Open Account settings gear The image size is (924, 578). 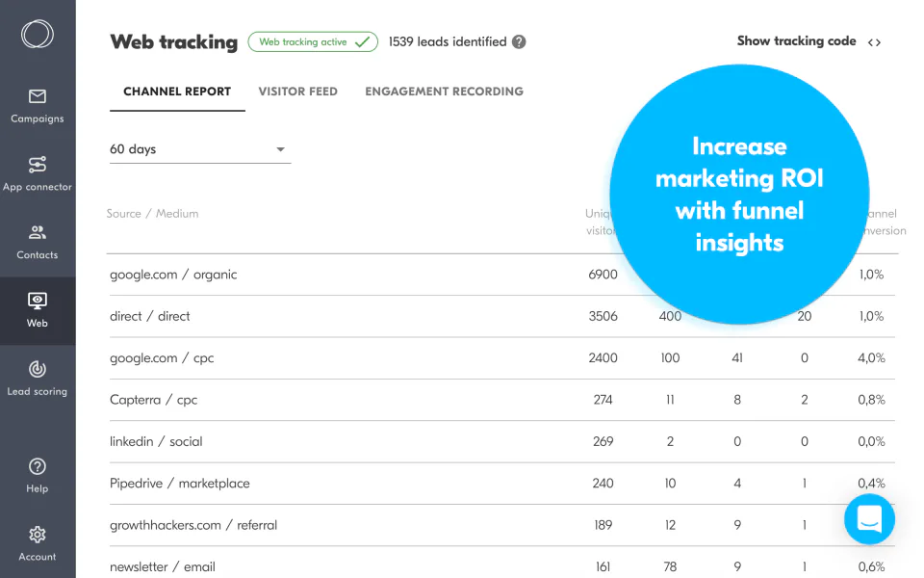pyautogui.click(x=38, y=543)
